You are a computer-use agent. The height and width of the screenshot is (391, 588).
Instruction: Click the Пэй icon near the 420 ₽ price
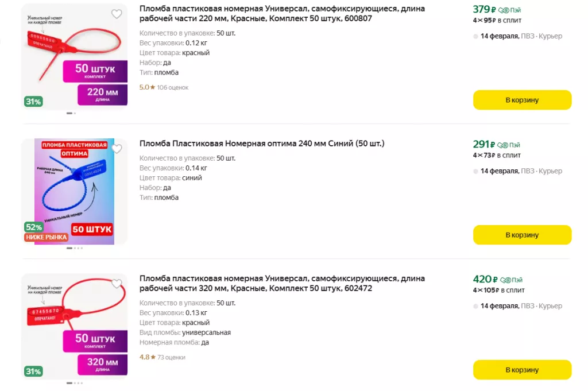tap(505, 280)
